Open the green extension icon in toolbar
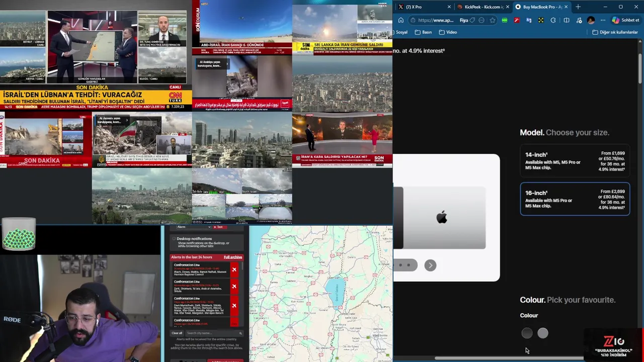 pos(504,20)
